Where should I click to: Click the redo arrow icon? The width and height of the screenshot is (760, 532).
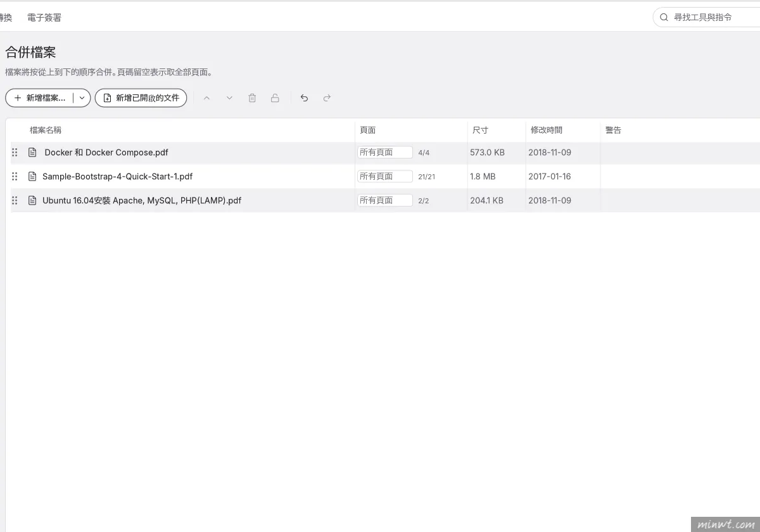point(327,98)
